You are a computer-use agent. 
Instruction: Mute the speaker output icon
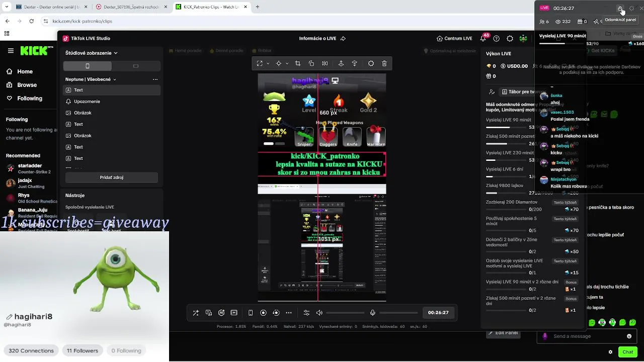(319, 313)
